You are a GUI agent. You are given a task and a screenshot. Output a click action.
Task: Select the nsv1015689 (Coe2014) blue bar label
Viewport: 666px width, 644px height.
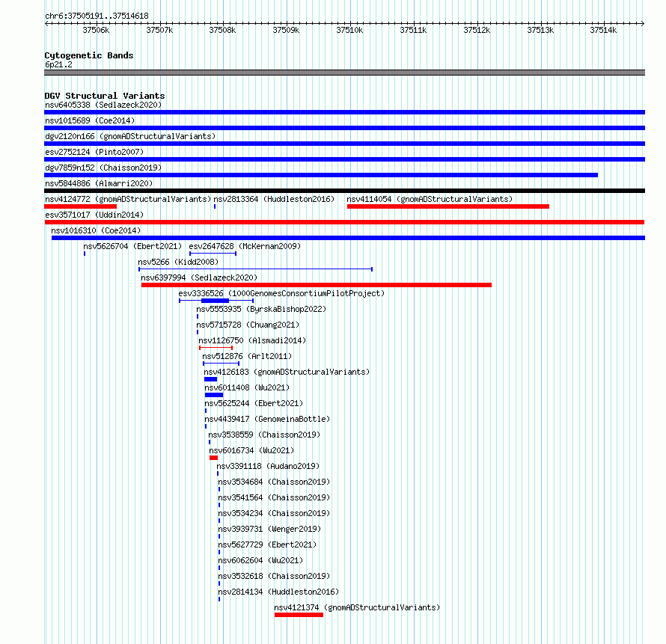(x=90, y=120)
